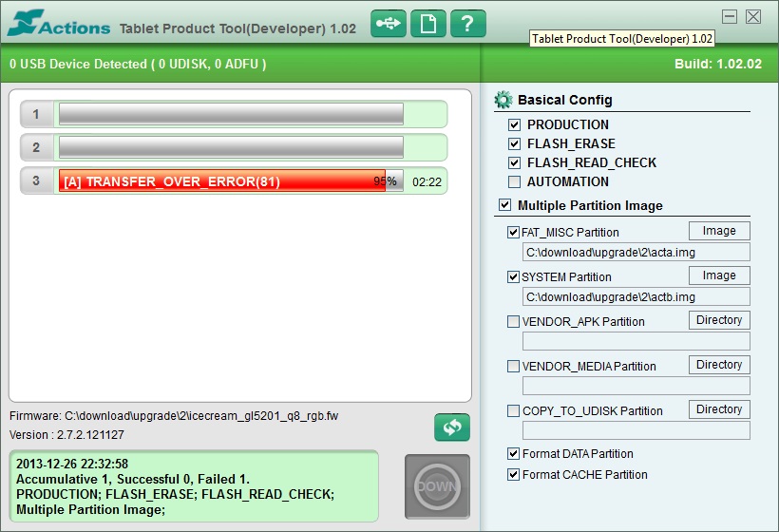Toggle the Multiple Partition Image checkbox
779x532 pixels.
[504, 204]
